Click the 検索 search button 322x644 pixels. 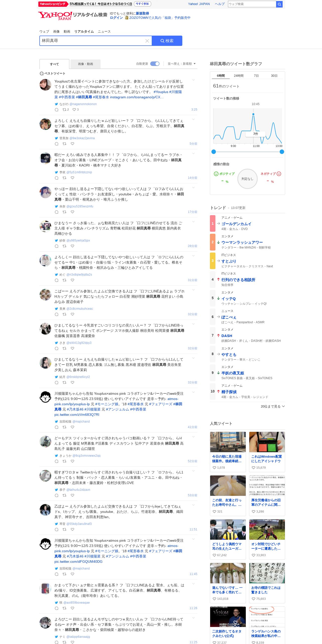167,41
